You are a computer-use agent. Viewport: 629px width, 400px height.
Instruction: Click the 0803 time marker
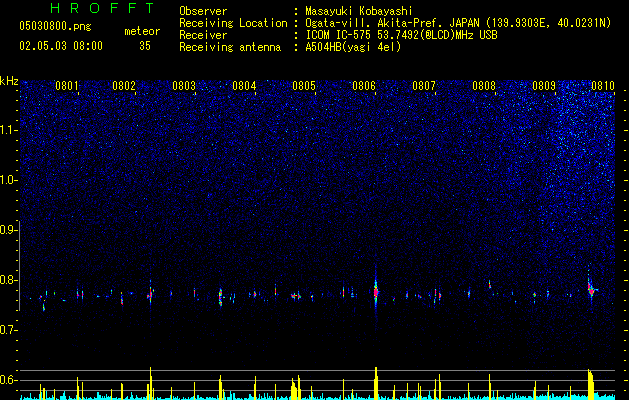tap(184, 86)
